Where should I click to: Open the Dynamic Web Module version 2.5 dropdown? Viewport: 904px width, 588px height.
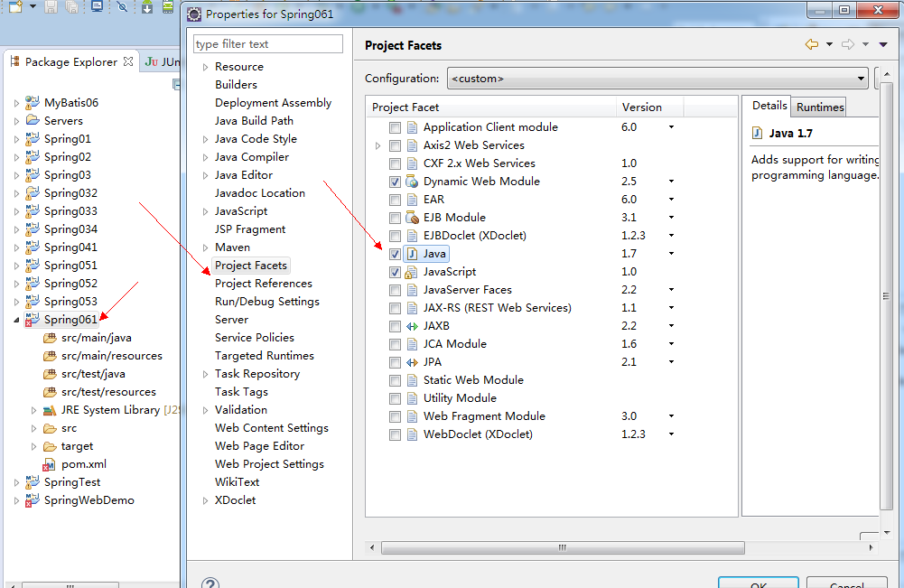[671, 182]
